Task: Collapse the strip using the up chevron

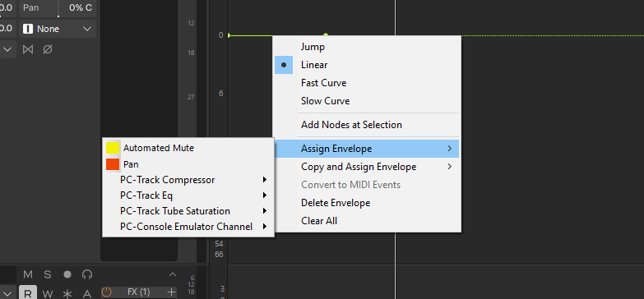Action: [173, 275]
